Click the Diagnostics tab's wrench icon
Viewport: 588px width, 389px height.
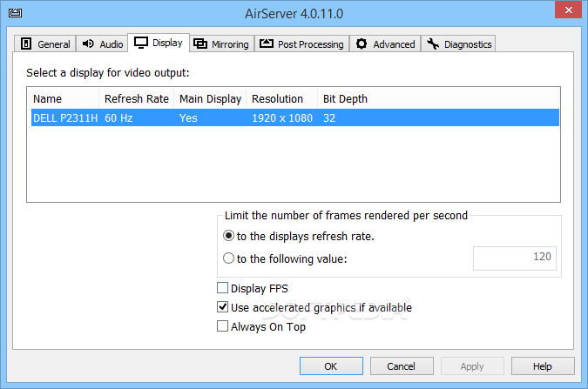[433, 44]
